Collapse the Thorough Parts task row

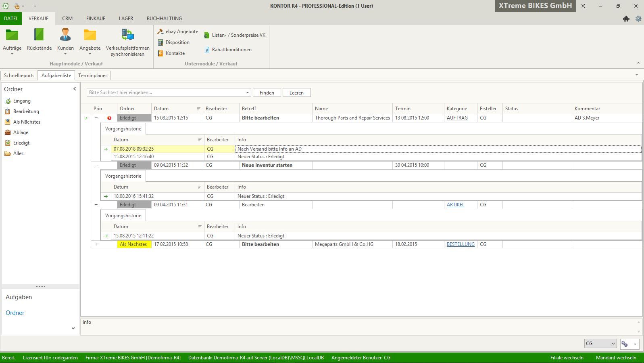96,118
